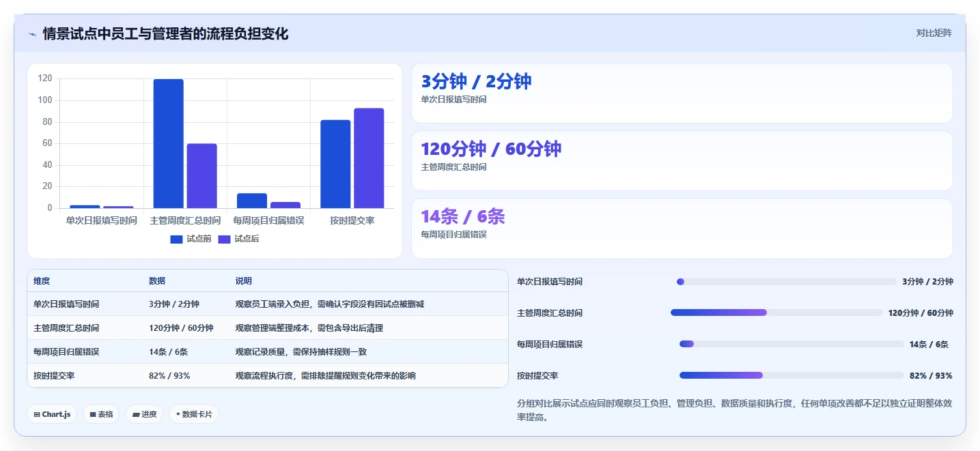Click the 数据卡片 tag chip
Viewport: 980px width, 451px height.
click(x=194, y=414)
